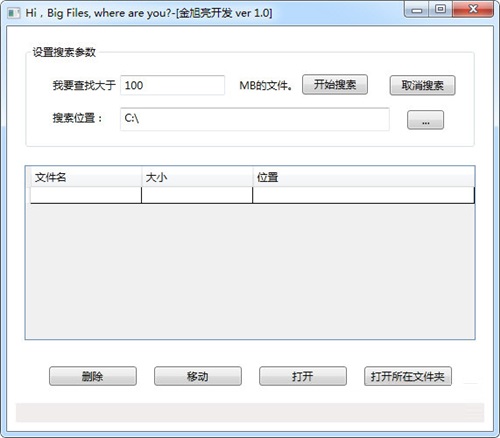The image size is (500, 438).
Task: Click the 搜索位置 label
Action: 77,118
